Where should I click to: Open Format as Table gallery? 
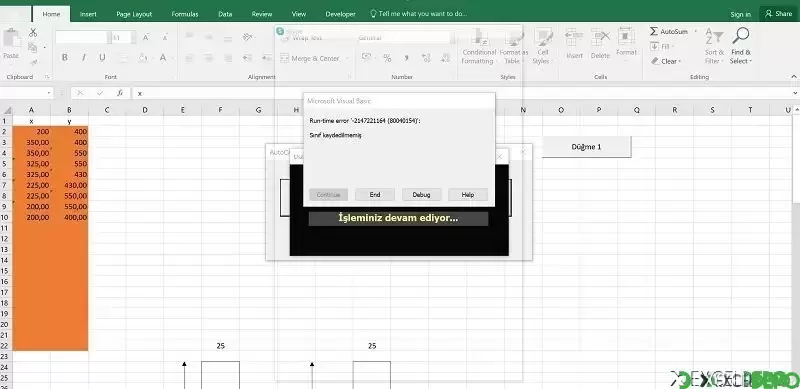[x=513, y=47]
